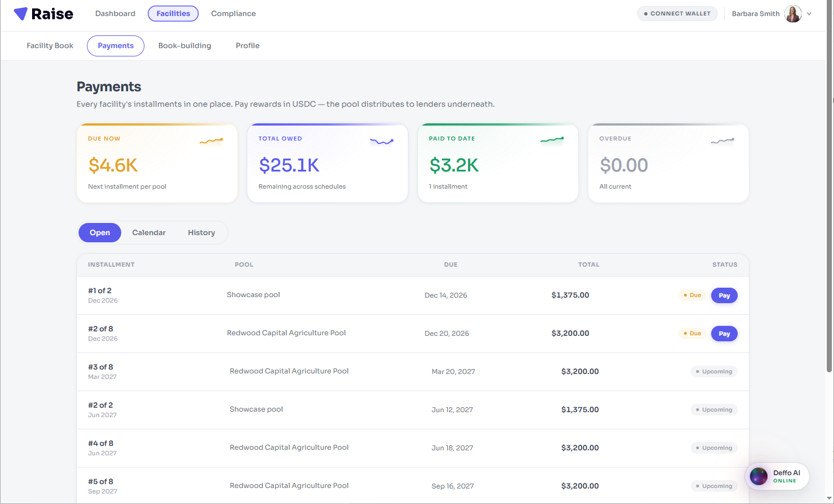Select the '#1 of 2' installment label
Viewport: 834px width, 504px height.
(x=100, y=291)
